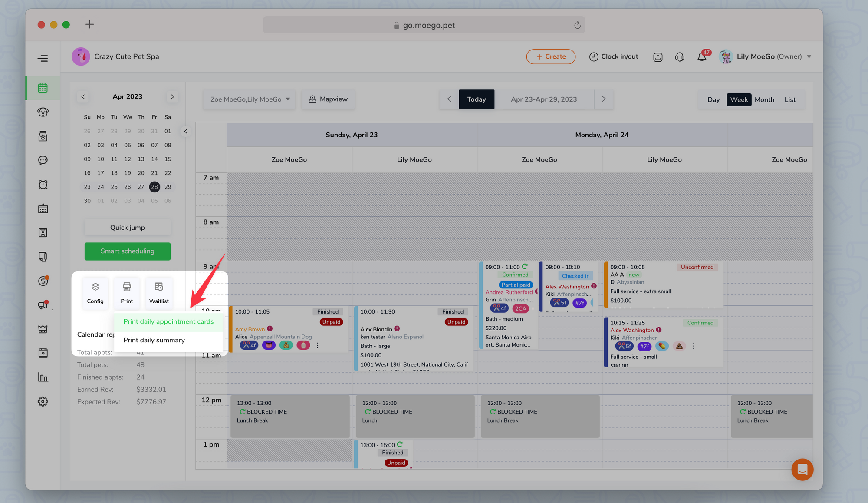Image resolution: width=868 pixels, height=503 pixels.
Task: Open the calendar icon in left sidebar
Action: [x=43, y=88]
